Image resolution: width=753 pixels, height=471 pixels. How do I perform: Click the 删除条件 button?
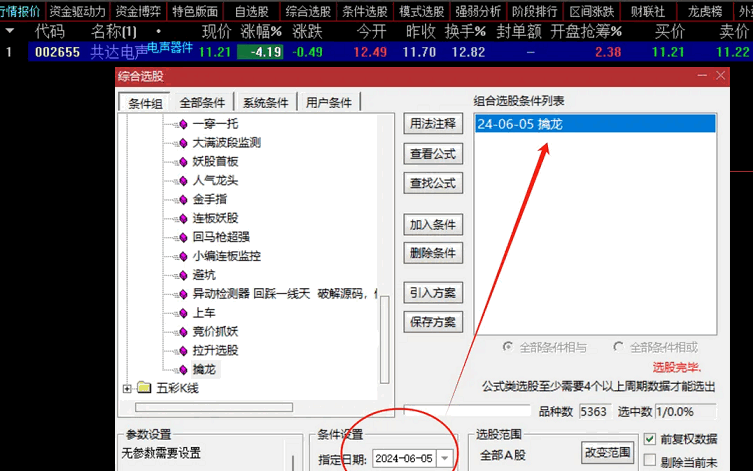pyautogui.click(x=433, y=253)
